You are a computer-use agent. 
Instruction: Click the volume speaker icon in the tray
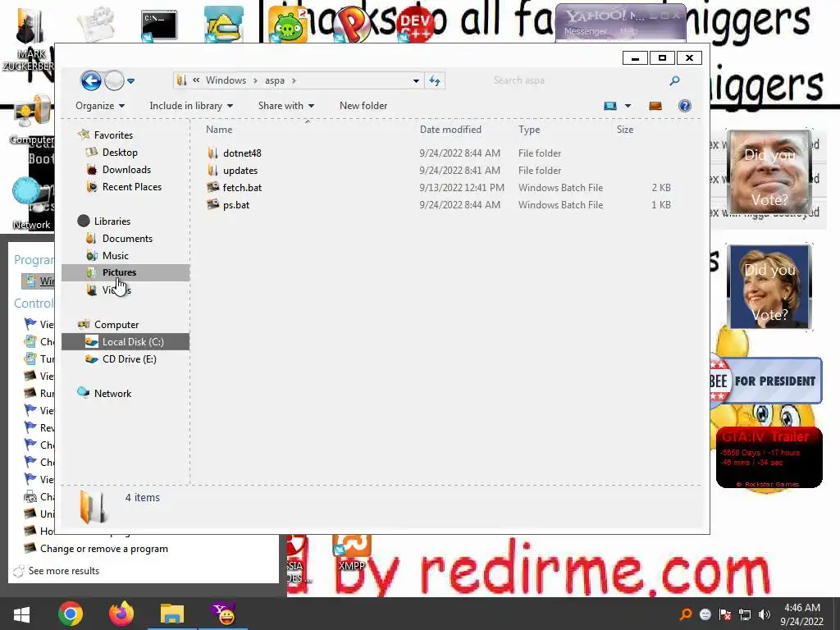pos(765,614)
